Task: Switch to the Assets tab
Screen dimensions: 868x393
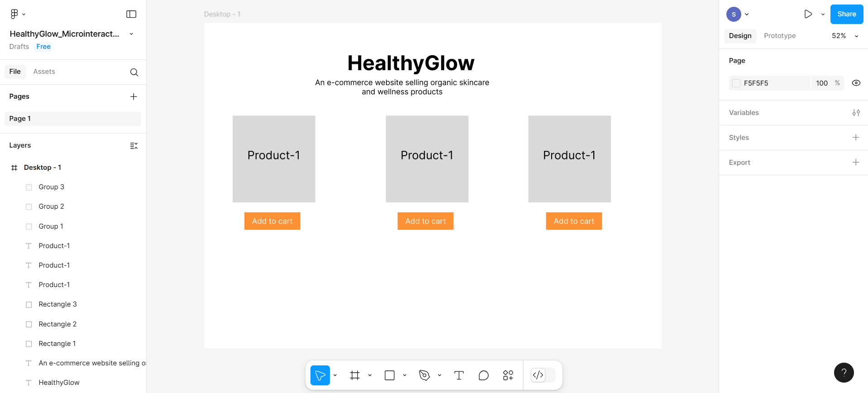Action: 44,72
